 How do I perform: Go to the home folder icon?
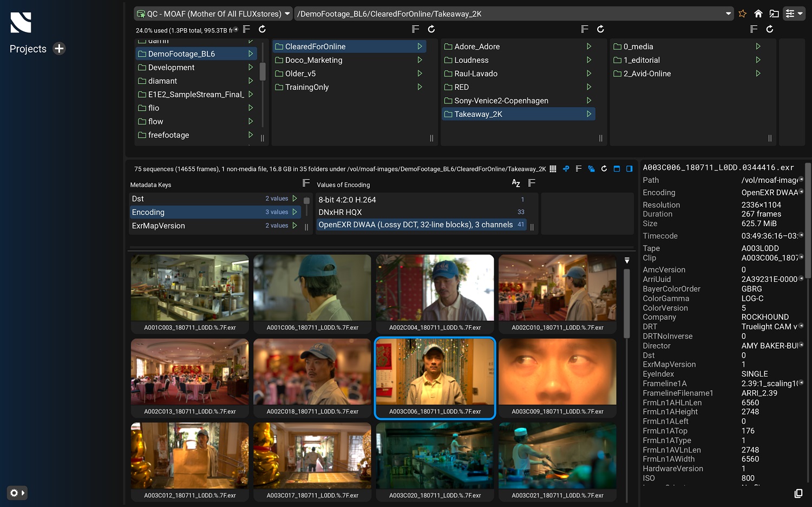(x=758, y=14)
